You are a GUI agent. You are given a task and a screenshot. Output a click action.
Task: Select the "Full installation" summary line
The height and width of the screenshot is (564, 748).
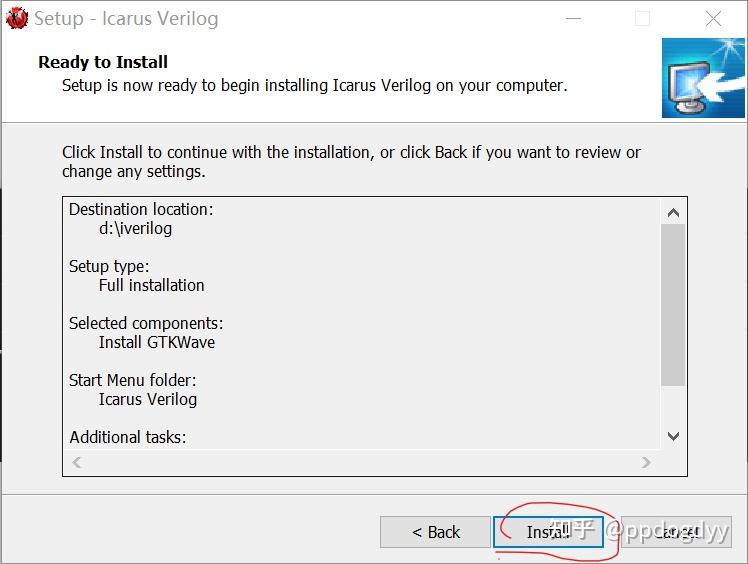coord(151,285)
